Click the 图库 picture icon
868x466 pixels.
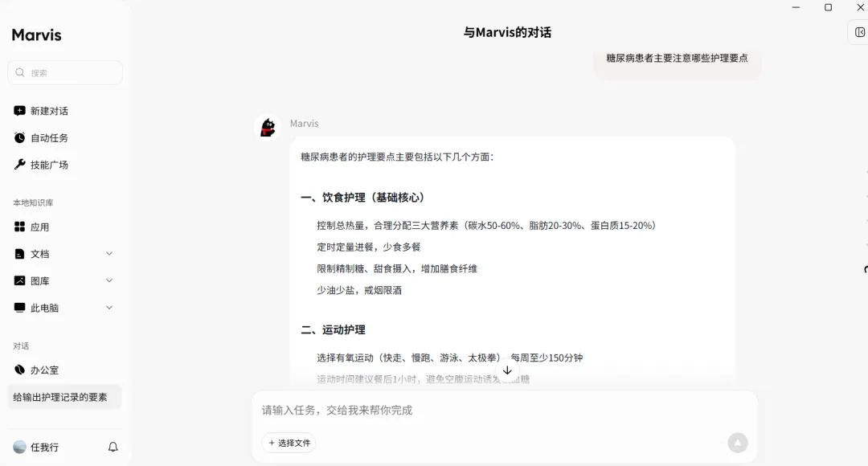(19, 280)
